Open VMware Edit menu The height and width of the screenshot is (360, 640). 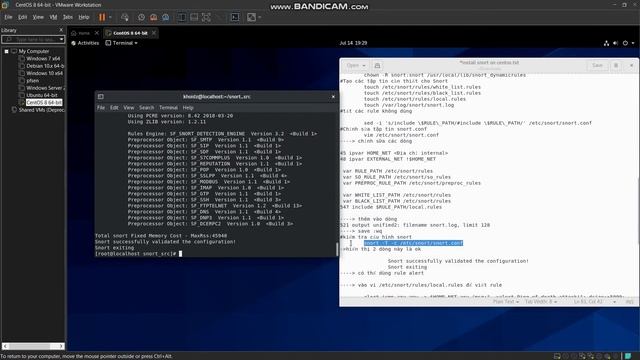(22, 17)
